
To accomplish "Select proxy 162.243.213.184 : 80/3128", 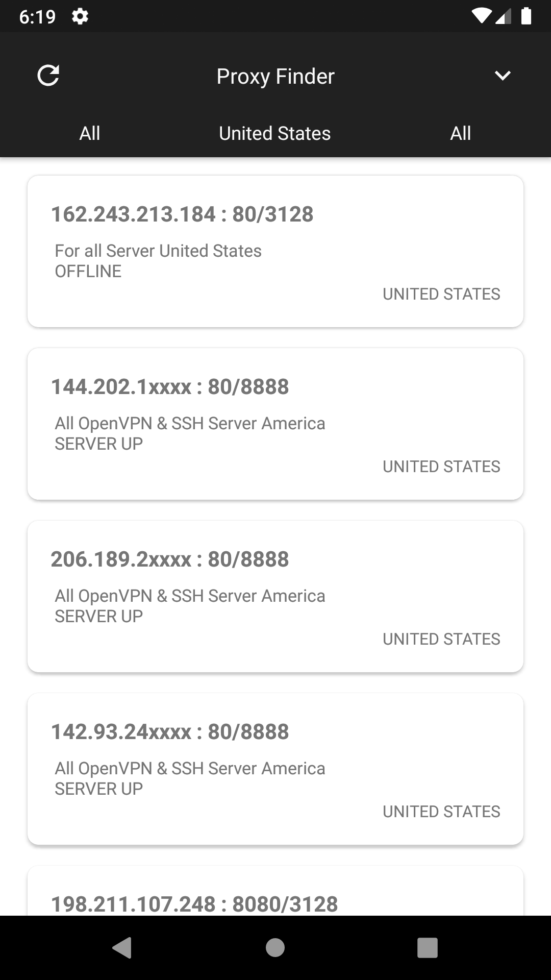I will click(275, 251).
